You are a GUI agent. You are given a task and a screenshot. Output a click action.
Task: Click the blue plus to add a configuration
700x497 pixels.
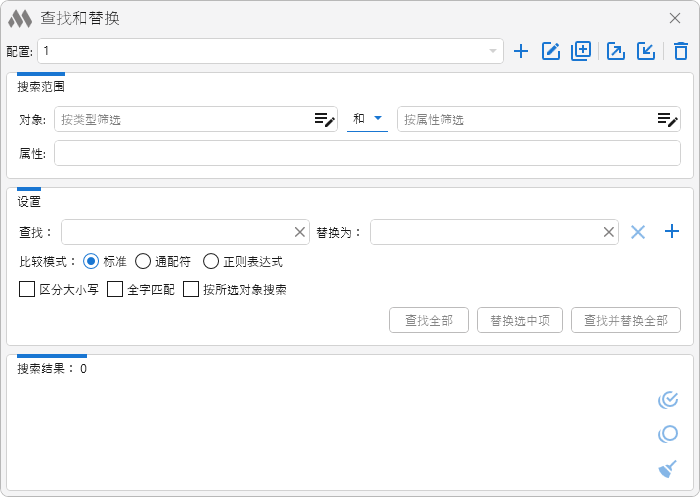(x=520, y=52)
